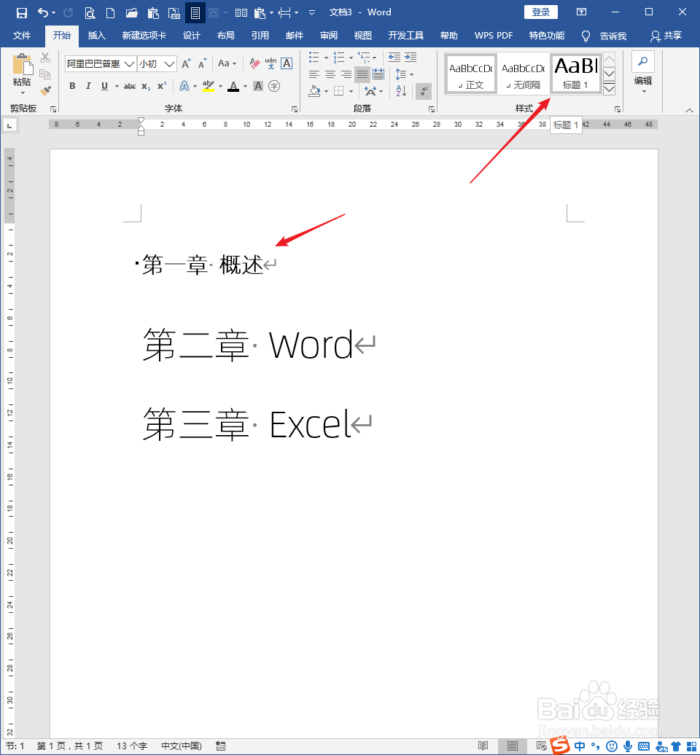The width and height of the screenshot is (700, 755).
Task: Toggle show paragraph marks
Action: [424, 91]
